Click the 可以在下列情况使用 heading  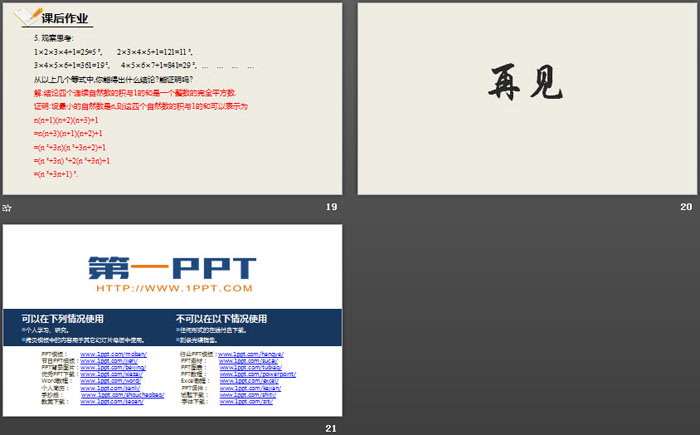point(62,319)
